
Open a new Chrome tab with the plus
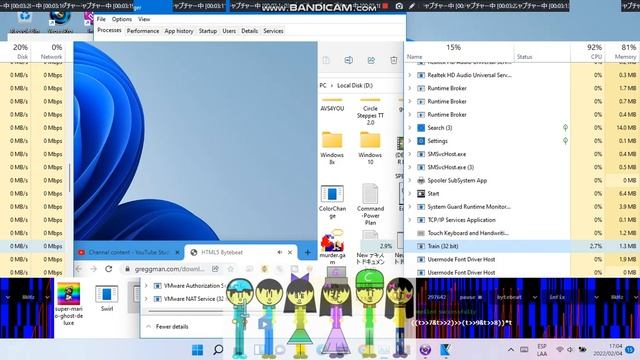tap(307, 253)
